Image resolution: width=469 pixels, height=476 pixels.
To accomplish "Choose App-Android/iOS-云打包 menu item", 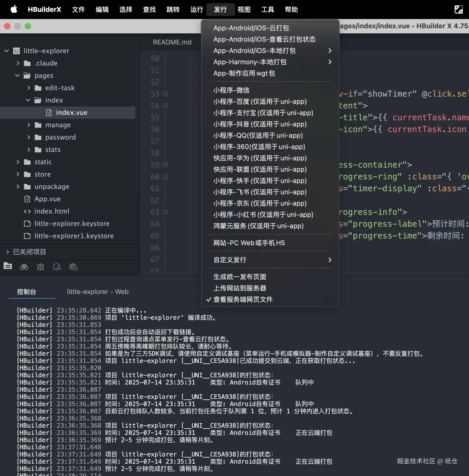I will (x=270, y=28).
